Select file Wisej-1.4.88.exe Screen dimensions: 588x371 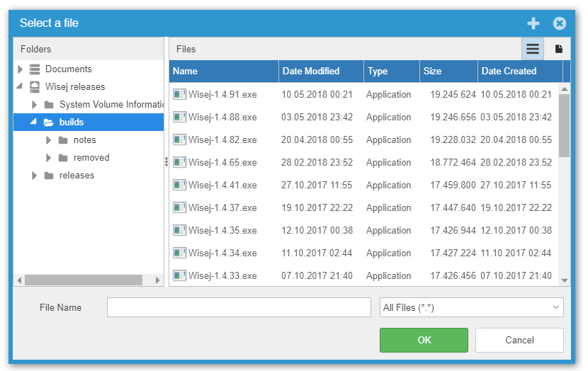tap(222, 117)
